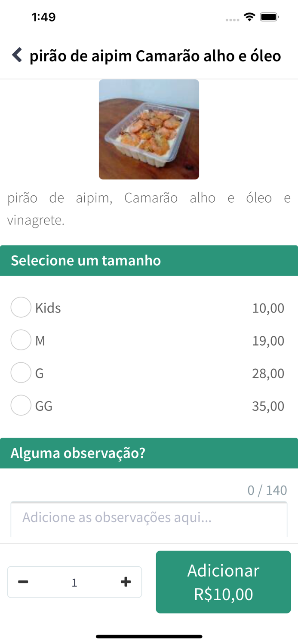The height and width of the screenshot is (644, 298).
Task: Select the M size option
Action: point(21,340)
